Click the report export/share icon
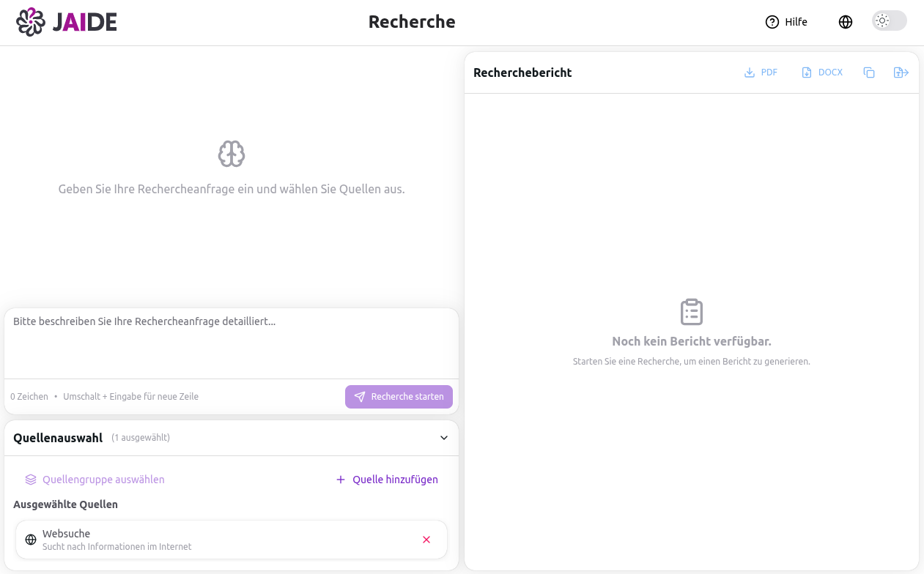 click(x=901, y=72)
